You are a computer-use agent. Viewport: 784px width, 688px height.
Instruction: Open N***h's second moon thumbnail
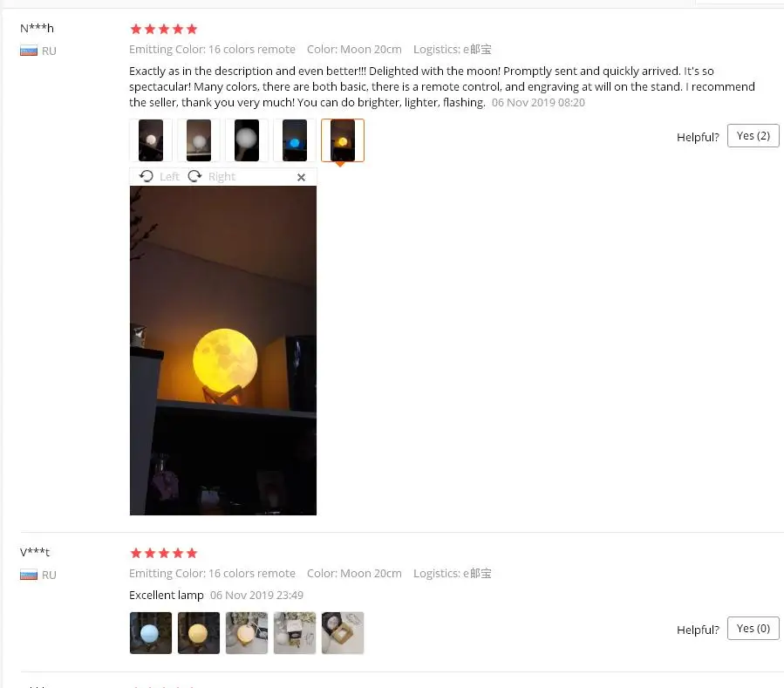click(199, 140)
